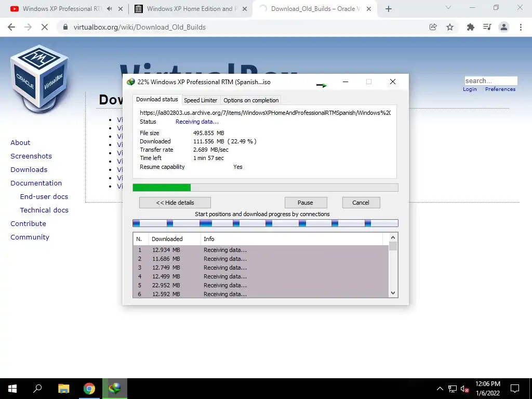The height and width of the screenshot is (399, 532).
Task: Select connection row 3 with 12.749 MB
Action: click(x=261, y=268)
